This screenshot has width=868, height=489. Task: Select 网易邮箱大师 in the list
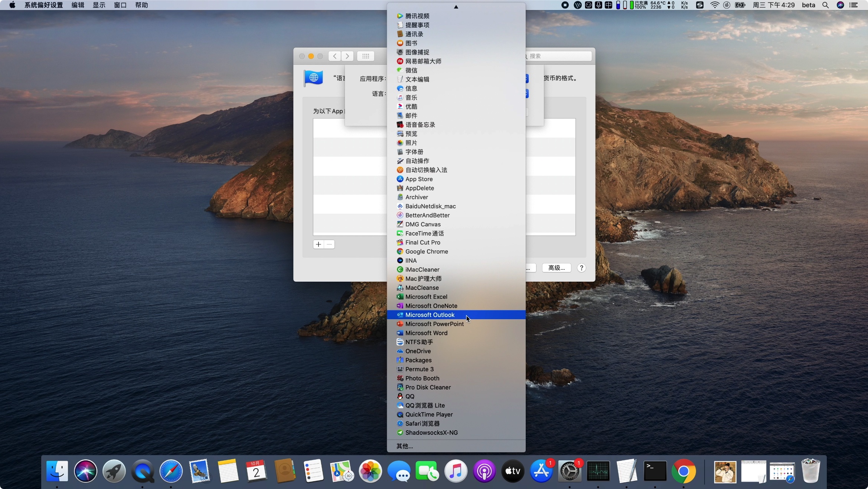point(456,61)
